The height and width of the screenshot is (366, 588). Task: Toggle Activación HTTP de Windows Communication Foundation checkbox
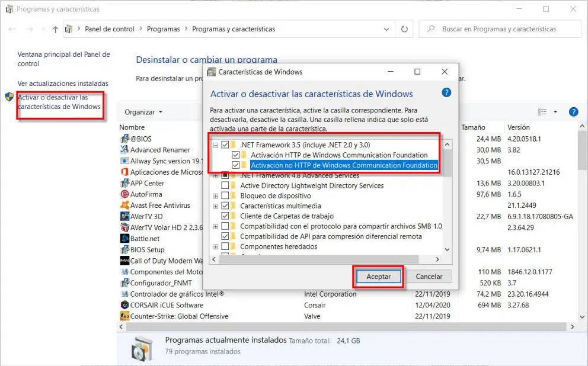coord(235,155)
